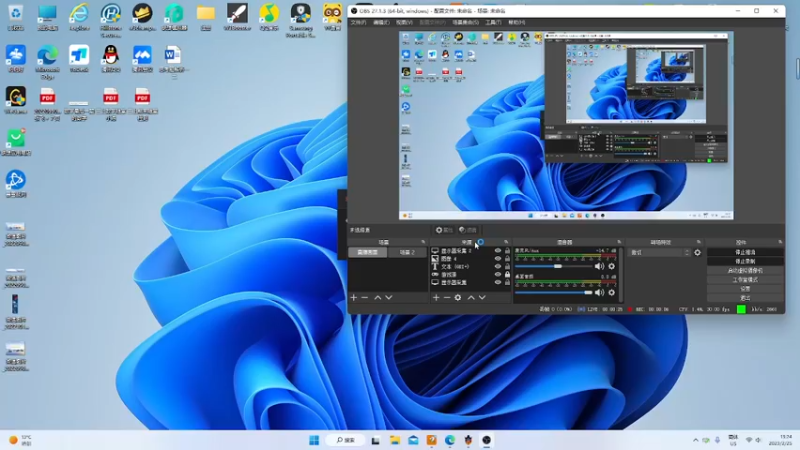Show hidden system tray icons
The image size is (800, 450).
(695, 440)
